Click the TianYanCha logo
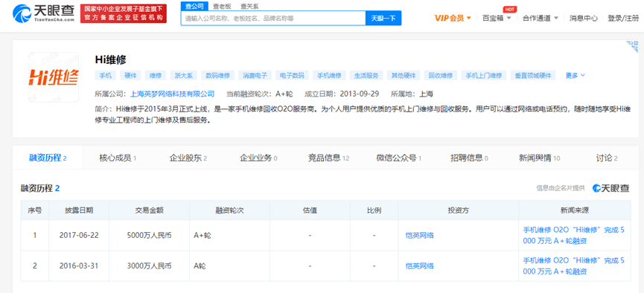This screenshot has width=644, height=293. coord(43,13)
